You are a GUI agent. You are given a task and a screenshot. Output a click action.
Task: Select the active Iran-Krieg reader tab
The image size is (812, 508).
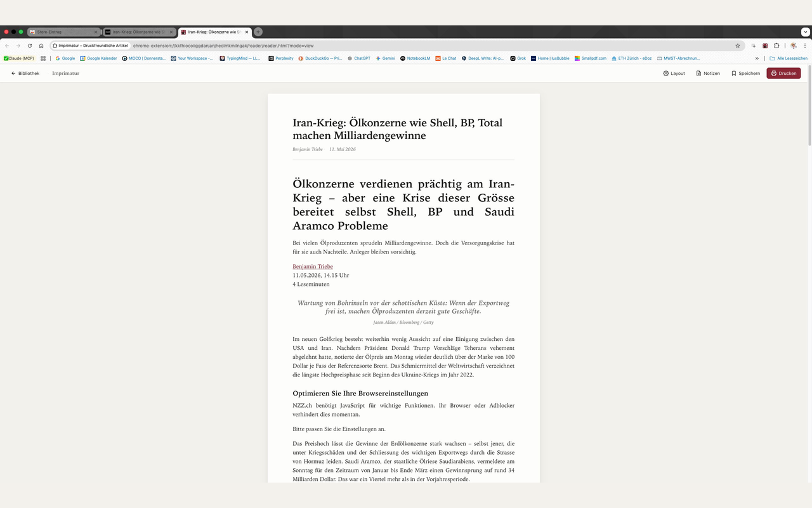pos(214,32)
